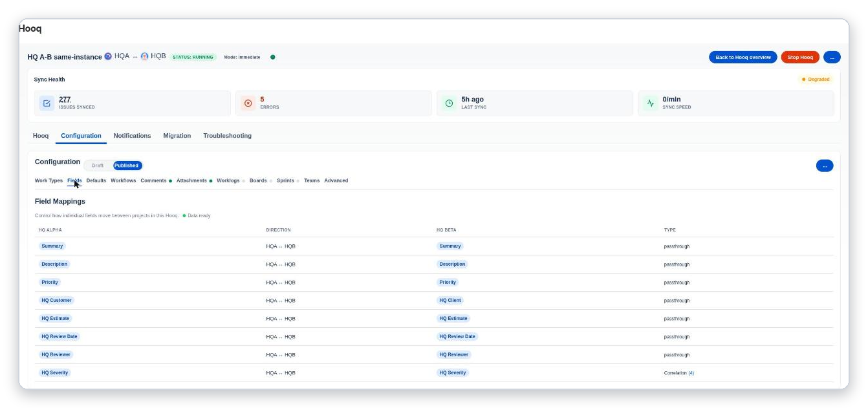
Task: Click the HQA project avatar icon
Action: (108, 56)
